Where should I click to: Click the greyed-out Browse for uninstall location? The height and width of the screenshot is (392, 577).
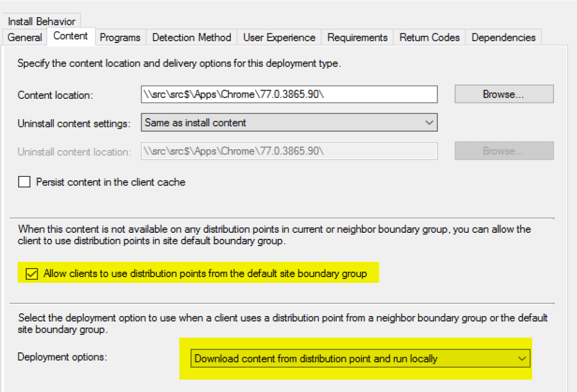pos(504,151)
